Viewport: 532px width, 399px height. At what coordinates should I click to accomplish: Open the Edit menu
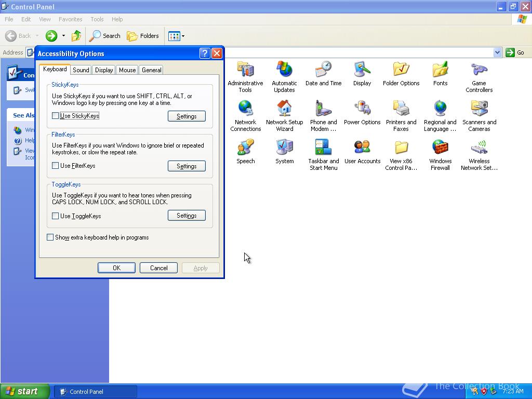click(x=26, y=19)
